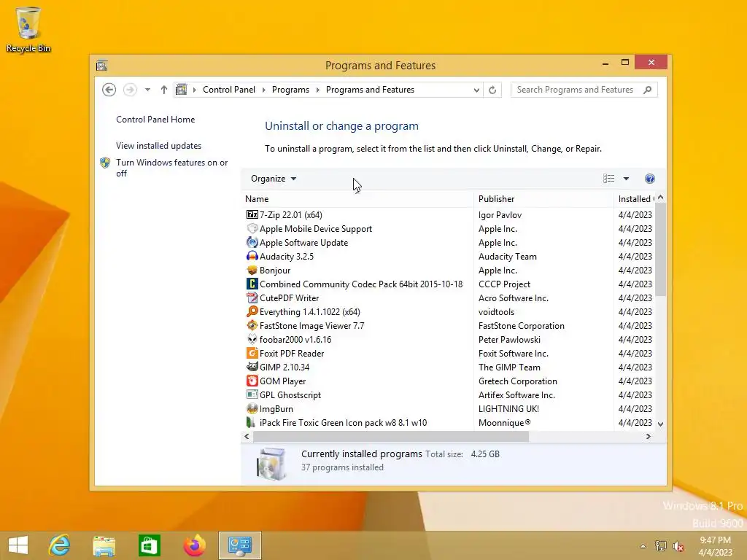Image resolution: width=747 pixels, height=560 pixels.
Task: Click the Combined Community Codec Pack icon
Action: [252, 284]
